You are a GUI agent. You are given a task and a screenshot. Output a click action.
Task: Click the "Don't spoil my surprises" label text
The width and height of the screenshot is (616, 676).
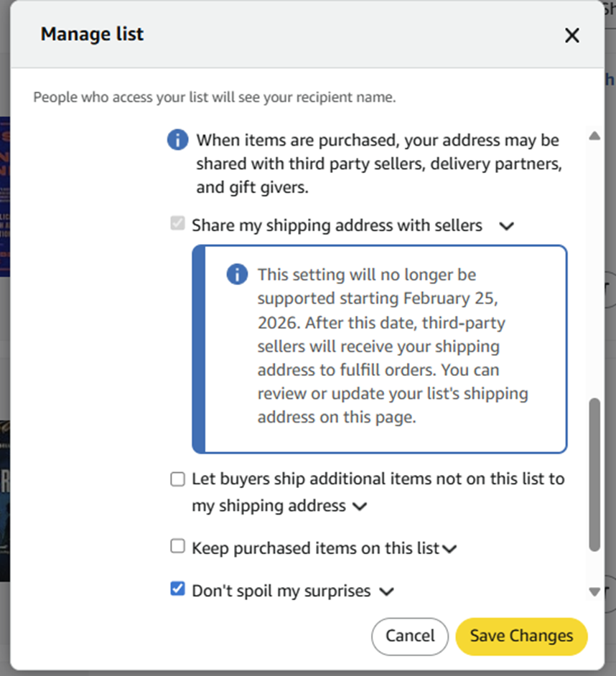coord(281,591)
